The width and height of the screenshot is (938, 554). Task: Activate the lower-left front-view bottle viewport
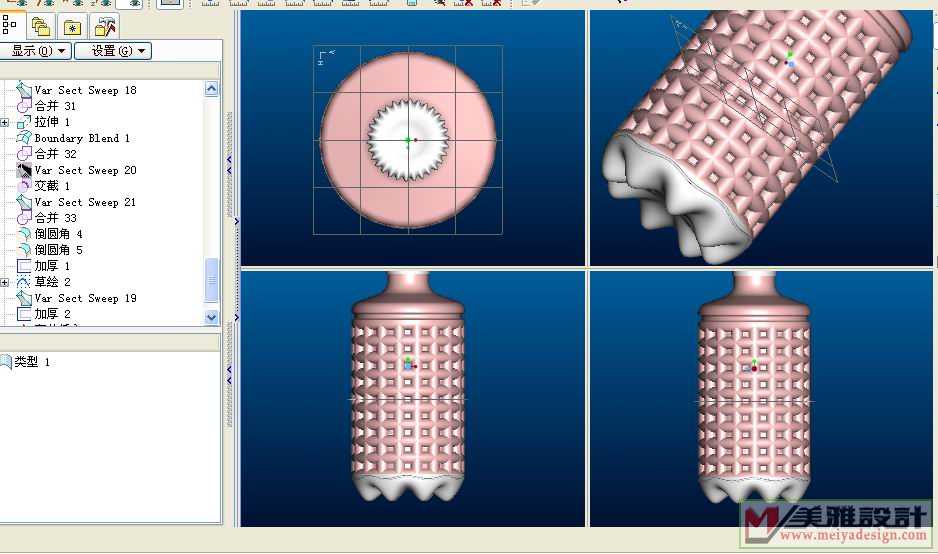point(413,399)
